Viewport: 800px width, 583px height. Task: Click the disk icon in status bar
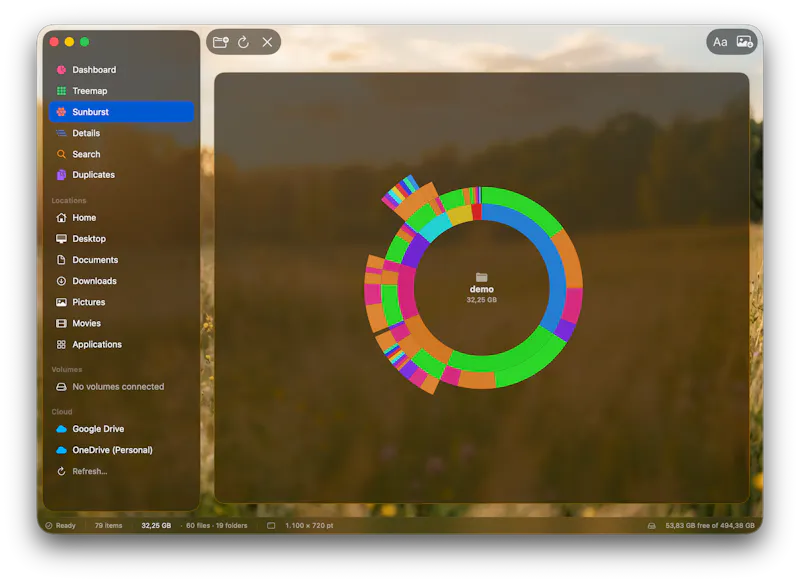click(x=652, y=525)
